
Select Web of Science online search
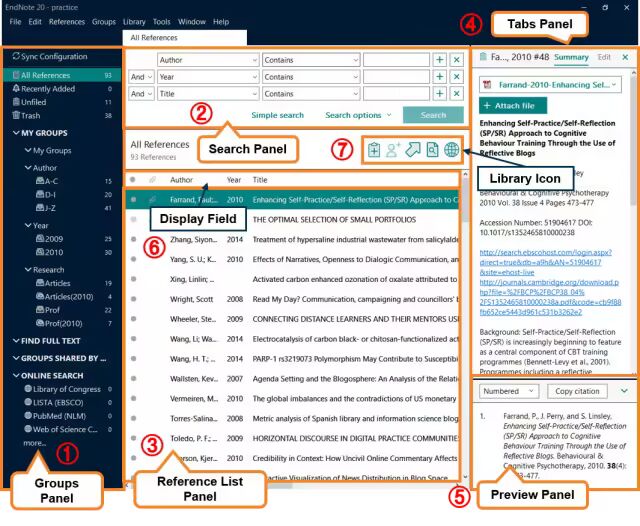pos(62,429)
